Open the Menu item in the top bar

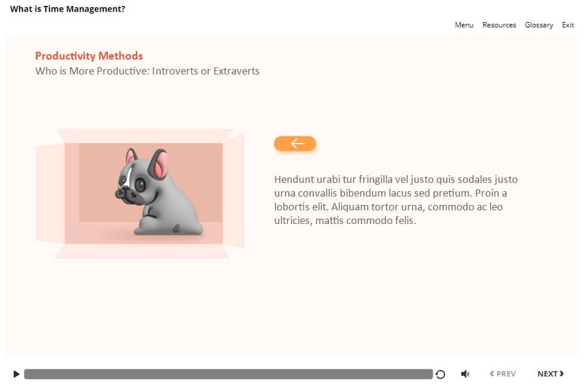point(464,25)
